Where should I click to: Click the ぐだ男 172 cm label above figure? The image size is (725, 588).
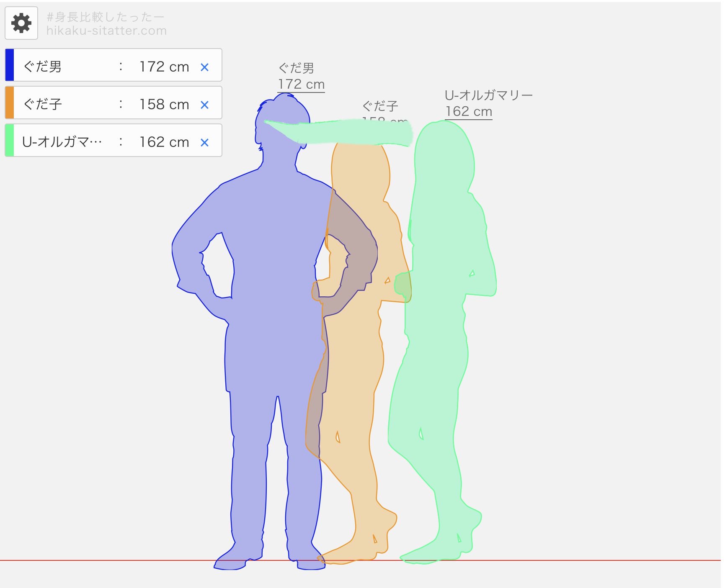(301, 77)
